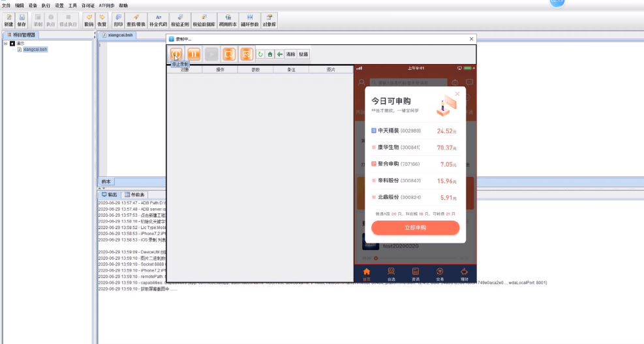Click the 参数 column header in recording table
The height and width of the screenshot is (344, 644).
[x=256, y=69]
